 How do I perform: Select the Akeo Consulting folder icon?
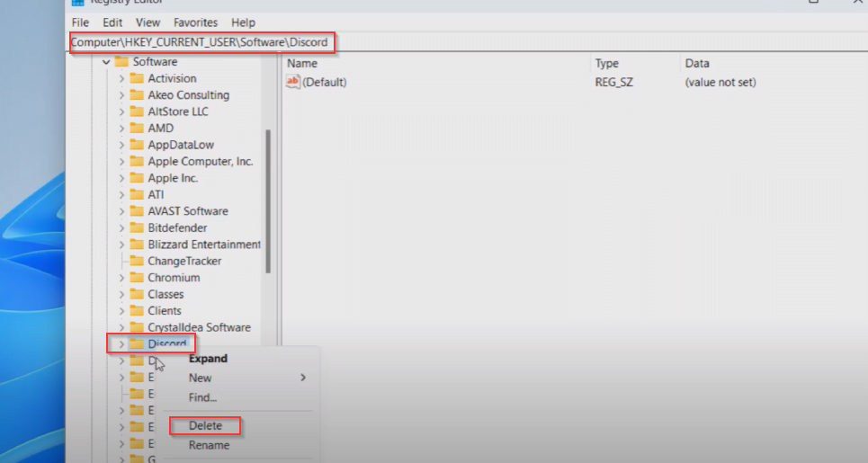[137, 94]
